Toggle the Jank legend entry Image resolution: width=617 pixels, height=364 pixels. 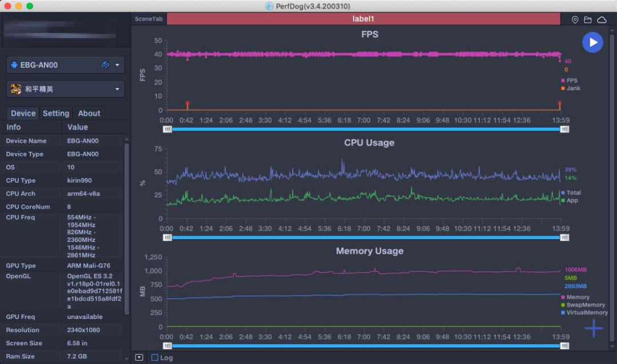tap(571, 88)
